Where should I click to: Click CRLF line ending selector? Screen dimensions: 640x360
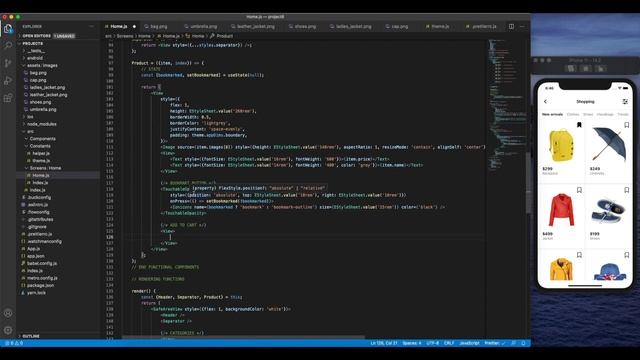[x=449, y=343]
